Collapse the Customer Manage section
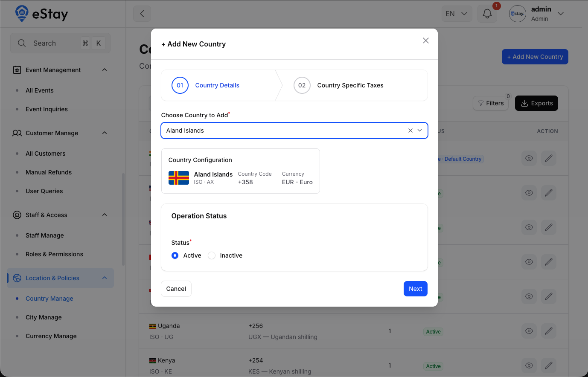Viewport: 588px width, 377px height. pos(105,133)
